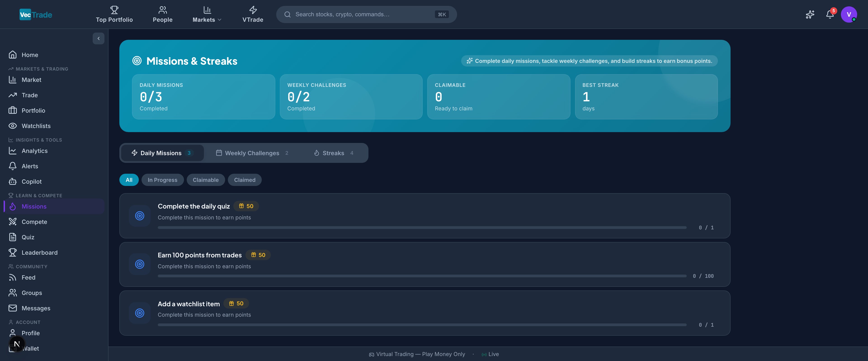Screen dimensions: 868x361
Task: Go to Home in sidebar
Action: 54,55
